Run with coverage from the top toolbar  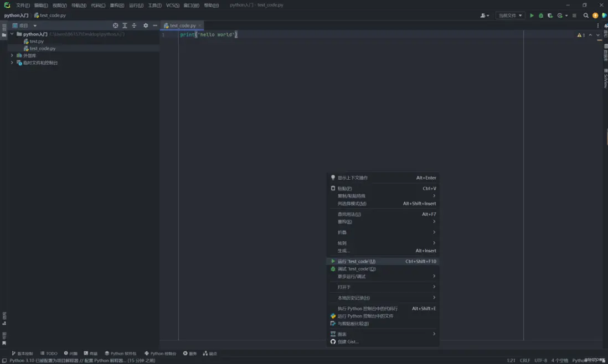[x=550, y=15]
